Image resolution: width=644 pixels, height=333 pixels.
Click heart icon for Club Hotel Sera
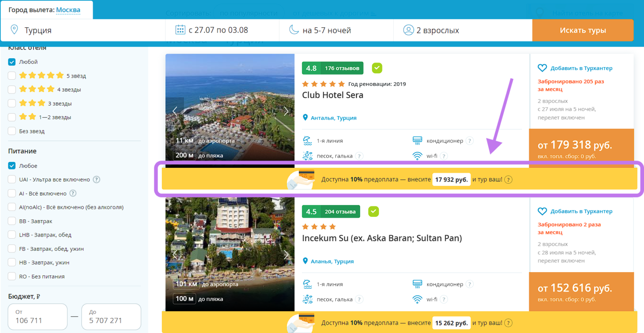coord(542,68)
